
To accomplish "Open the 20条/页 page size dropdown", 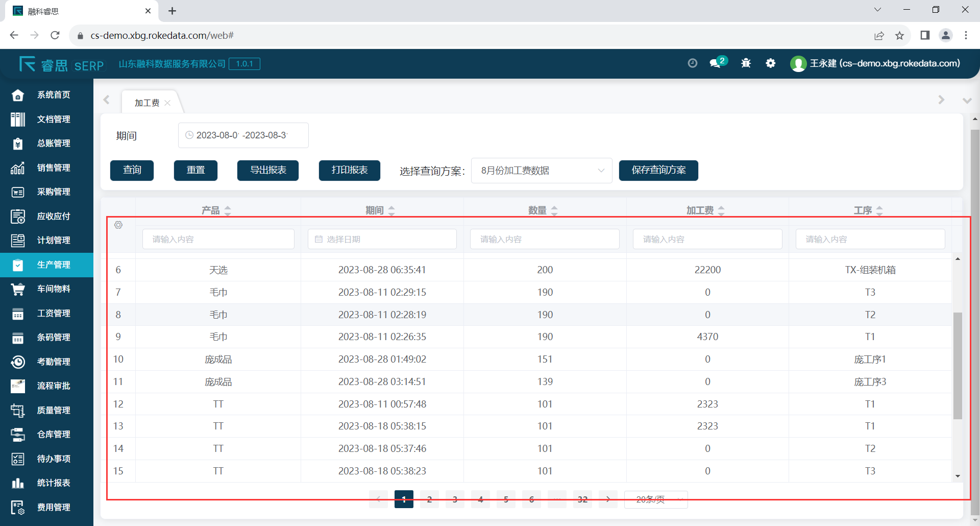I will click(656, 499).
